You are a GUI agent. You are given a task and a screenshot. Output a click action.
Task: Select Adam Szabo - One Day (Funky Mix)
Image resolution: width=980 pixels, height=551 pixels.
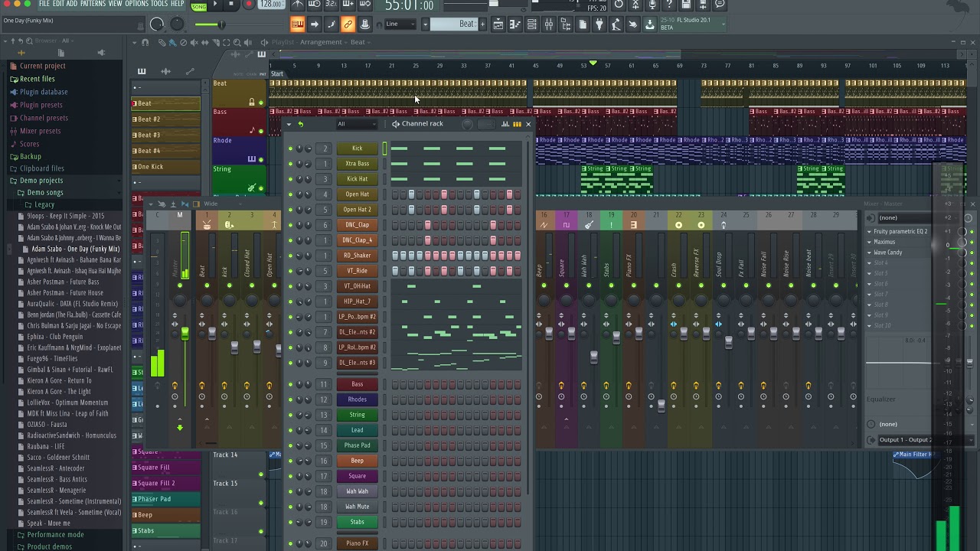click(75, 249)
